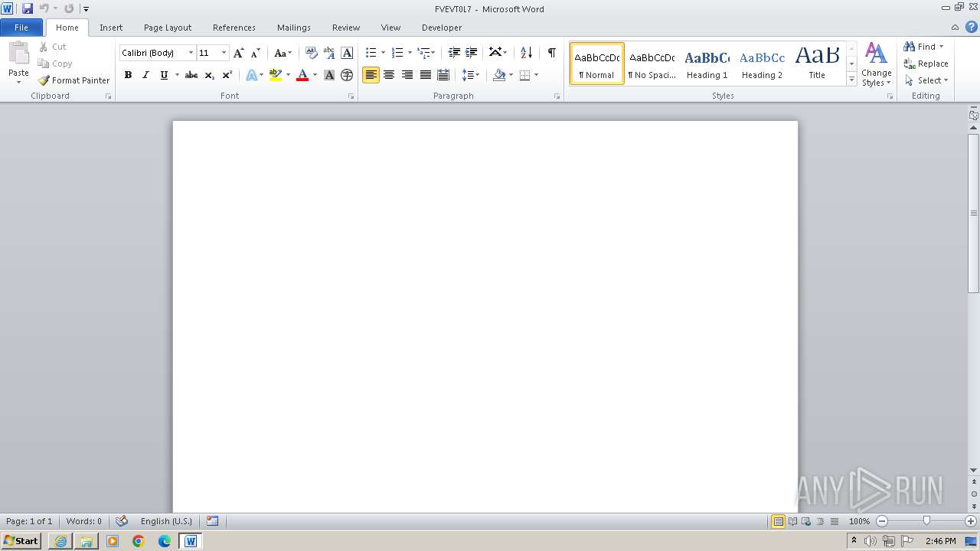This screenshot has height=551, width=980.
Task: Apply red font color
Action: tap(302, 75)
